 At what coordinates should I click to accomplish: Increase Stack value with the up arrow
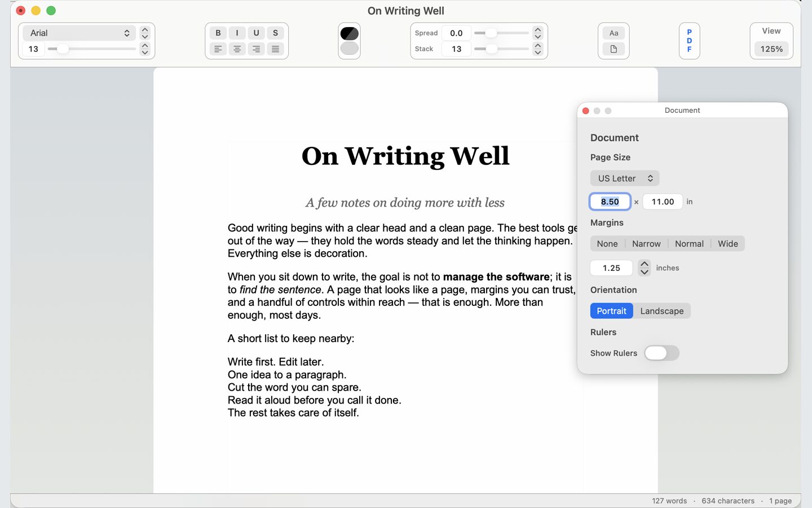(538, 45)
